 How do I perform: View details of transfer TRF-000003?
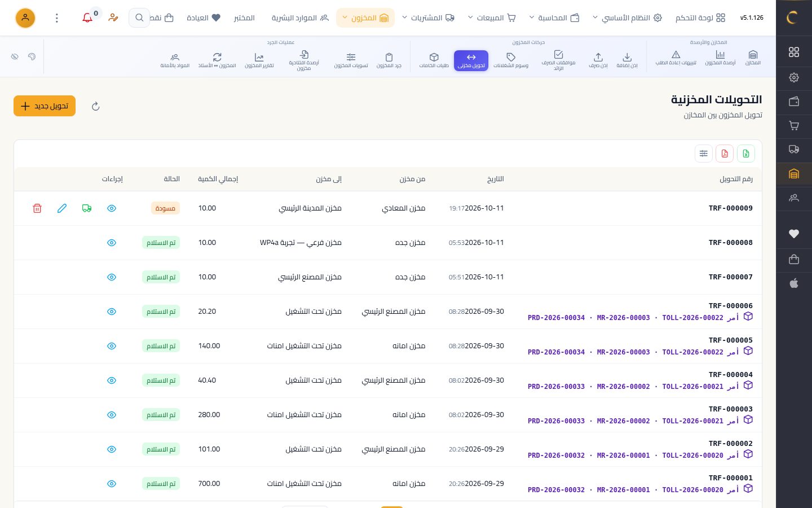click(112, 415)
